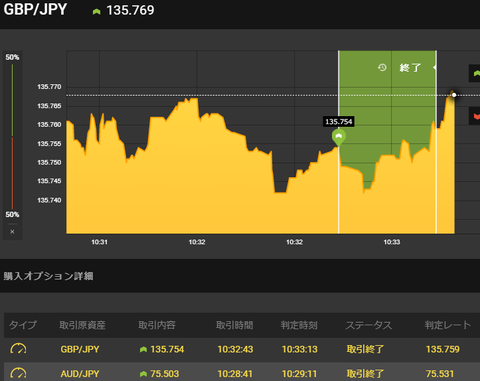Click the white current price dot on chart
Viewport: 480px width, 381px height.
(454, 95)
